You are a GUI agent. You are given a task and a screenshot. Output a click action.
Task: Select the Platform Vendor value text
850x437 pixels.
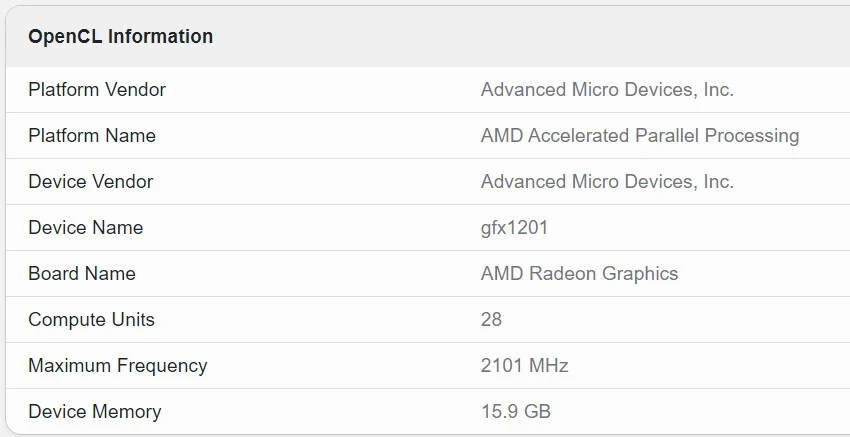click(607, 90)
